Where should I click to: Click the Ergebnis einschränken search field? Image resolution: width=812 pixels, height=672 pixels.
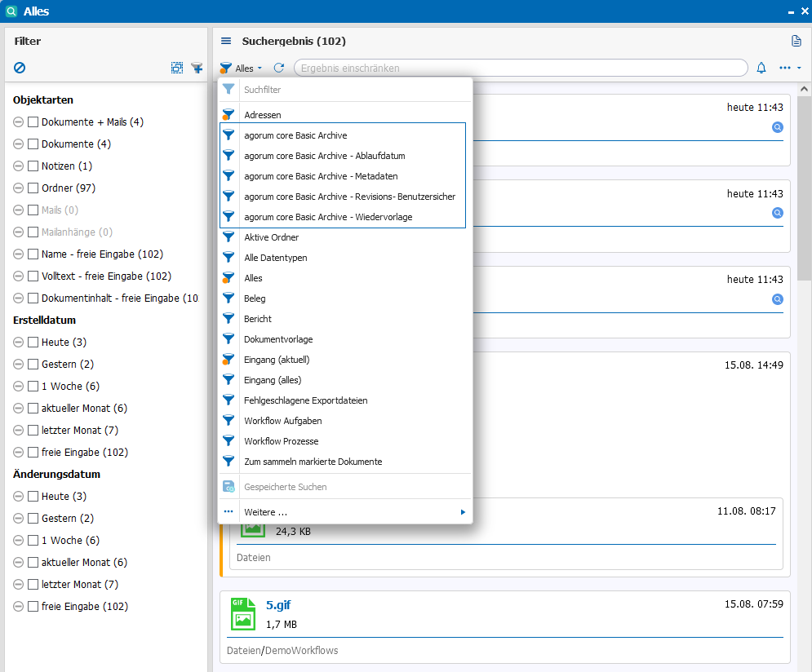pos(521,68)
